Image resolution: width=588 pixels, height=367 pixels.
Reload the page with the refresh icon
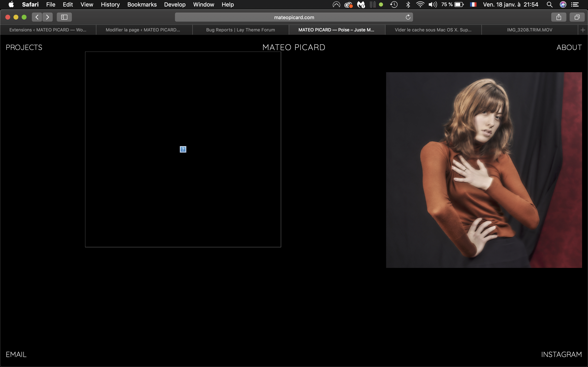point(408,17)
